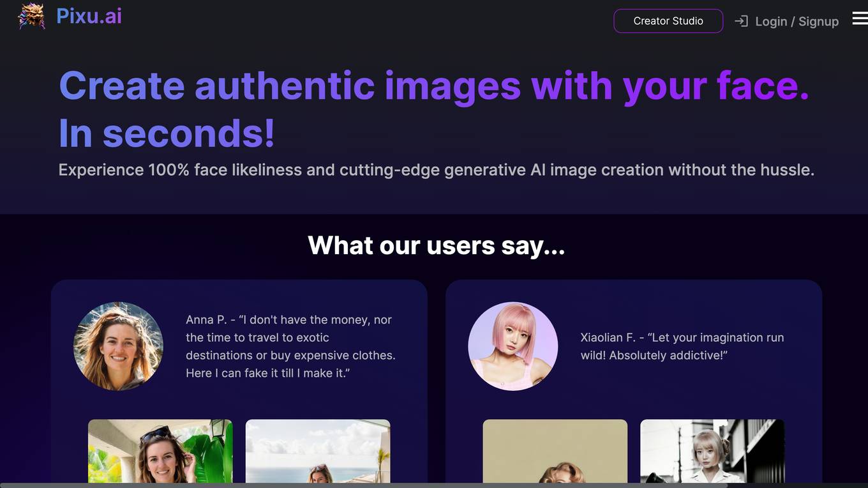
Task: Open Anna's sunglasses-on-head photo thumbnail
Action: point(160,451)
